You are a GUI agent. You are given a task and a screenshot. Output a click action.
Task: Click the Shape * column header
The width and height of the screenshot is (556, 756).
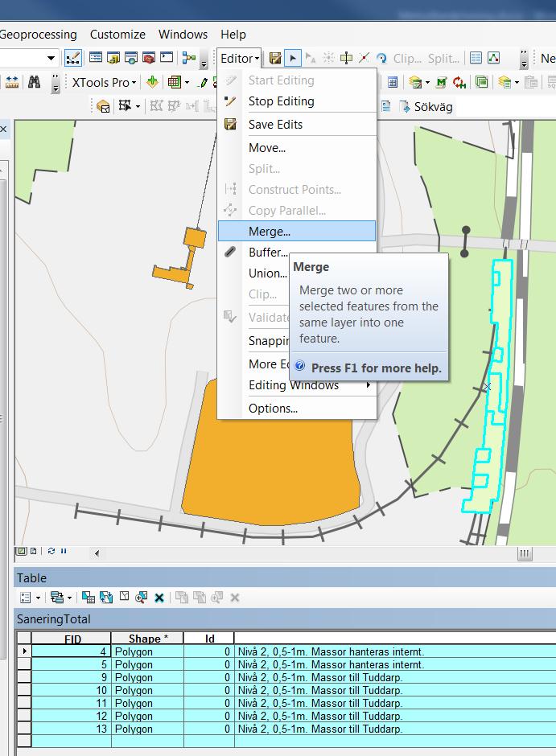tap(147, 639)
